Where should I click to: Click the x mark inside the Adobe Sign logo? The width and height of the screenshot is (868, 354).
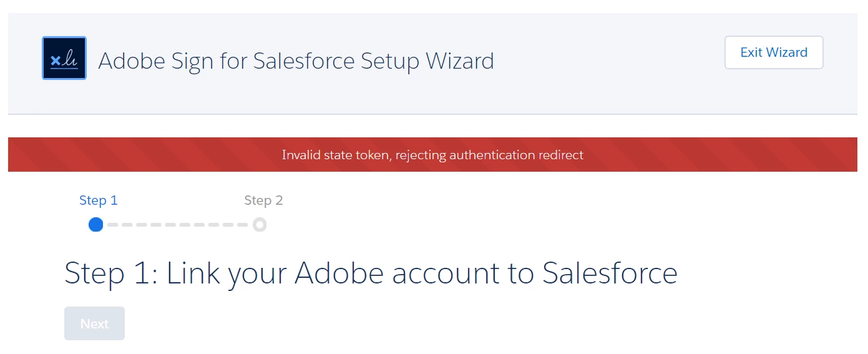(x=56, y=61)
